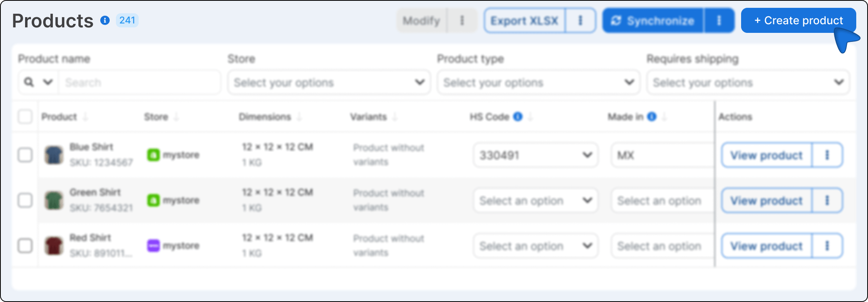Click the HS Code info icon
The width and height of the screenshot is (868, 302).
[x=518, y=117]
